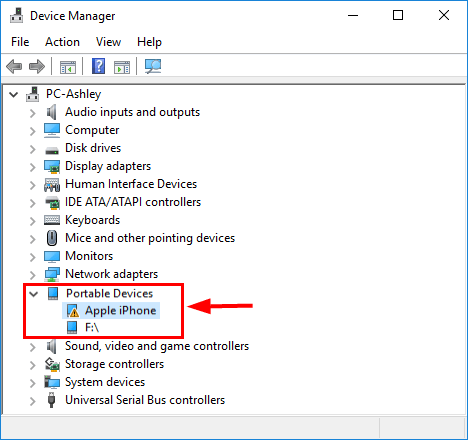468x440 pixels.
Task: Click the F:\ portable device icon
Action: pyautogui.click(x=72, y=327)
